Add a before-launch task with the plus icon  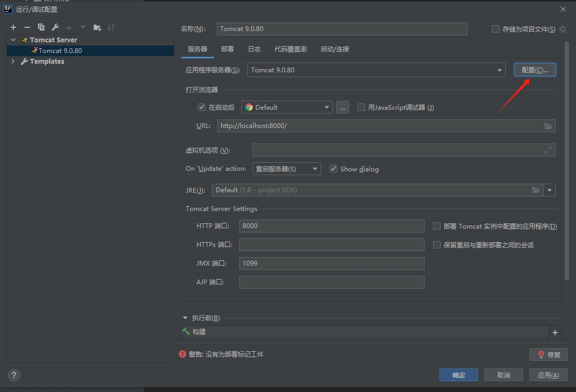pyautogui.click(x=555, y=332)
